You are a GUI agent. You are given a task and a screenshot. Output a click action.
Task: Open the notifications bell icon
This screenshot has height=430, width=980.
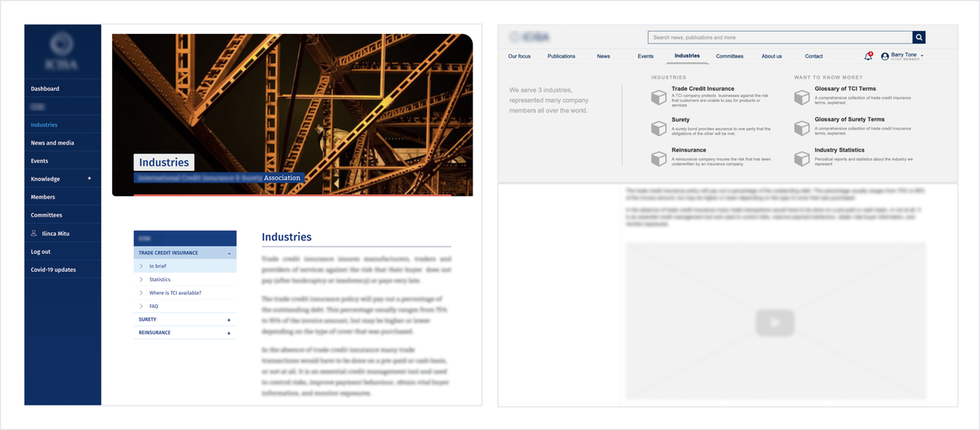pyautogui.click(x=868, y=56)
